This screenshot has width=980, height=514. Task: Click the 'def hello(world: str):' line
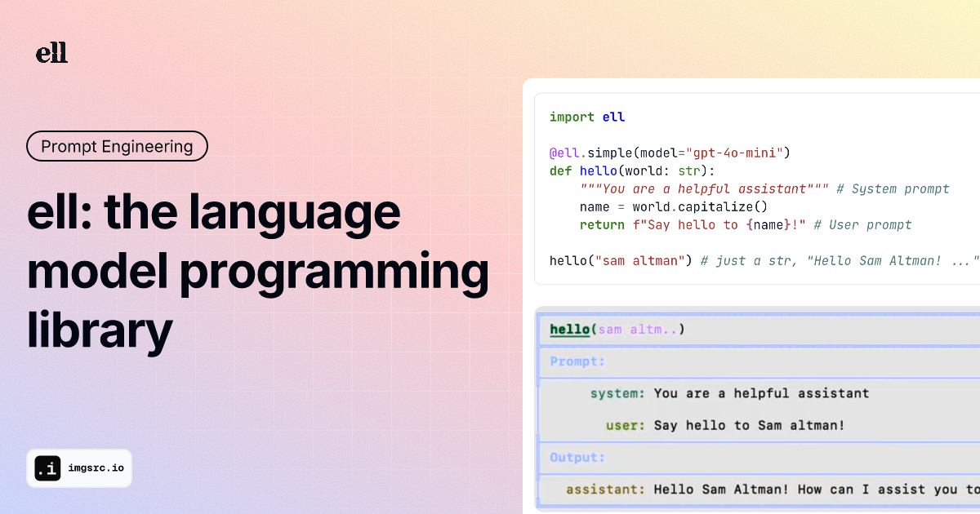(632, 171)
